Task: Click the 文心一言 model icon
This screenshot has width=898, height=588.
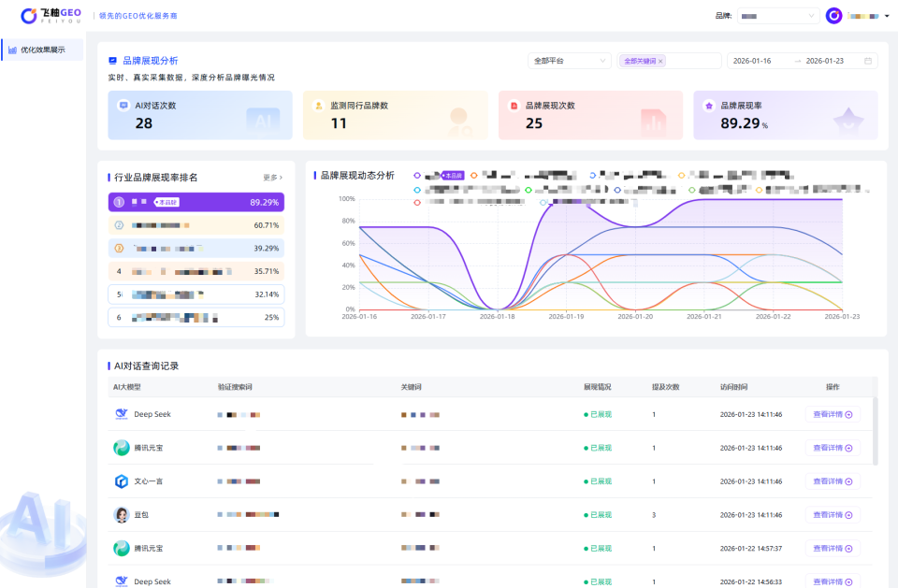Action: tap(122, 481)
